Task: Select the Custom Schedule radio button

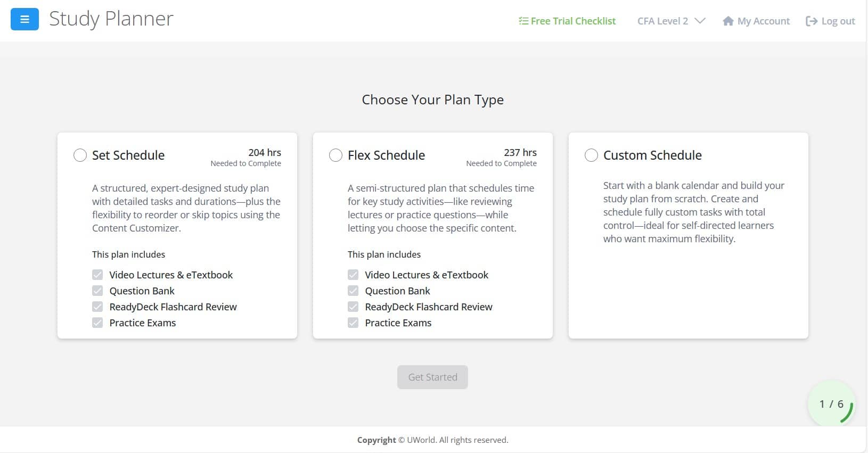Action: 591,155
